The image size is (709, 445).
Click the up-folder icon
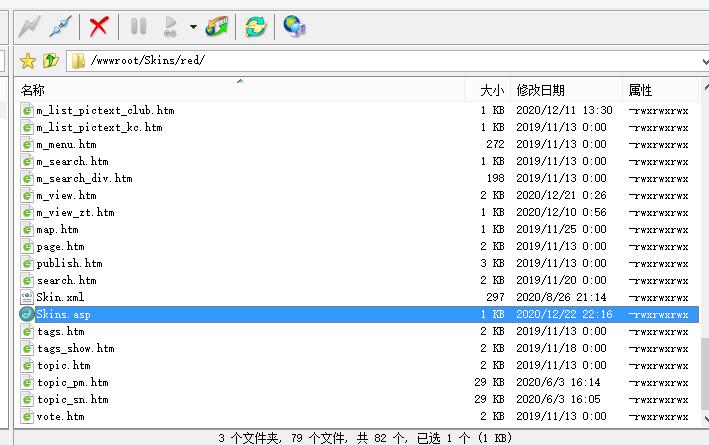(50, 61)
